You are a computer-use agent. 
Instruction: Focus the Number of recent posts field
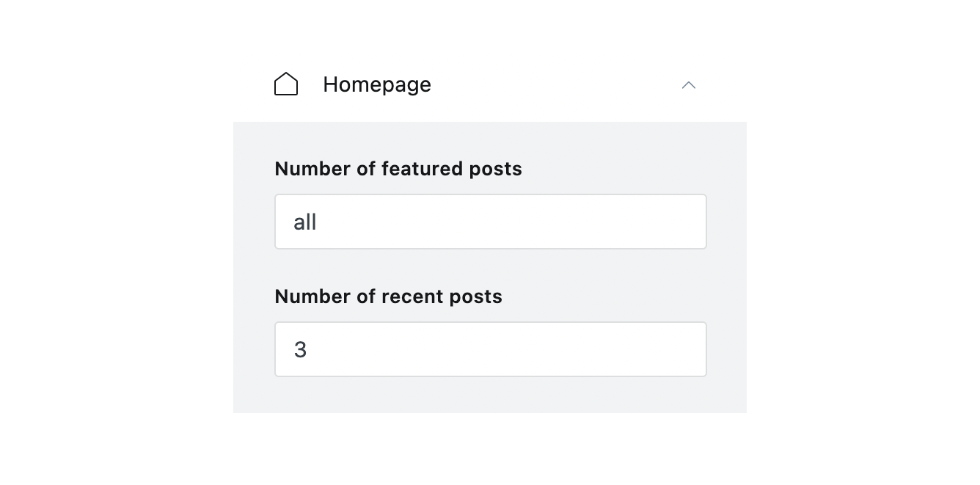490,349
